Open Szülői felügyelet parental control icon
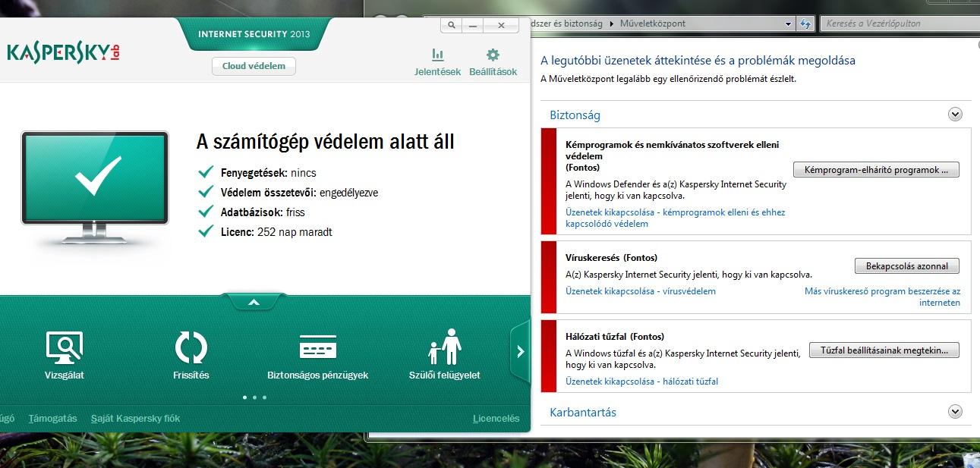The height and width of the screenshot is (468, 980). (x=444, y=347)
